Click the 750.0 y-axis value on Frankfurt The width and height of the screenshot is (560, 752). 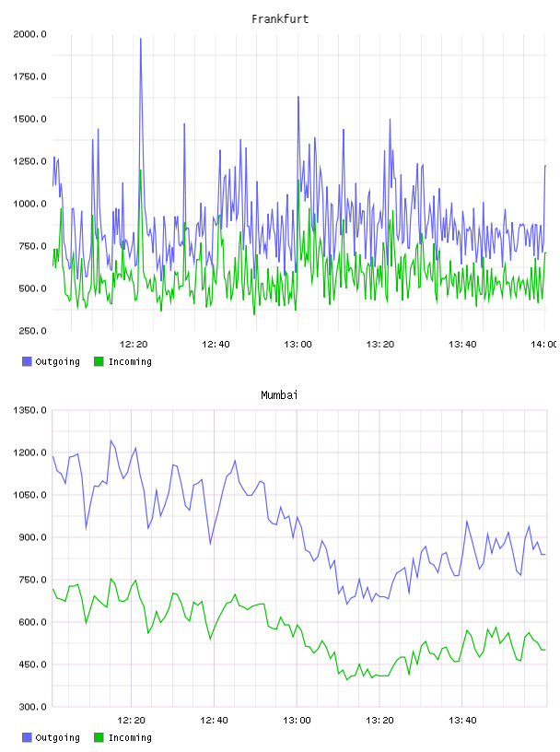[x=32, y=246]
